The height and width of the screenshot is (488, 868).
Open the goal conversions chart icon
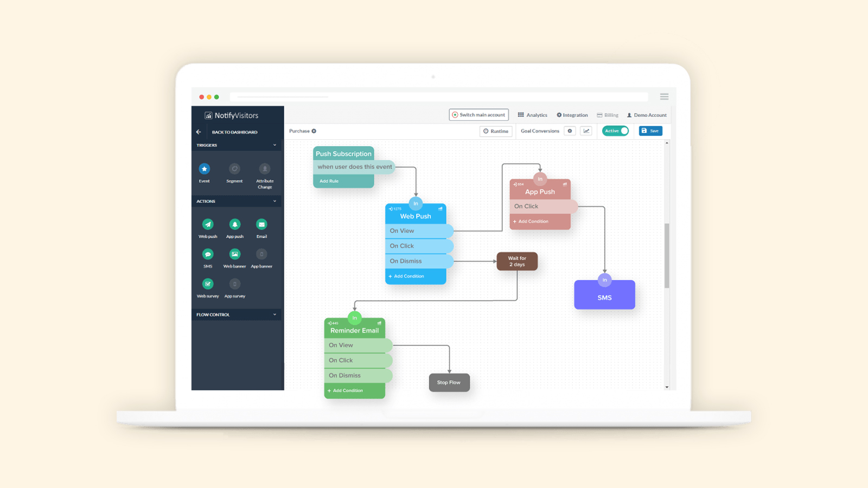[586, 131]
